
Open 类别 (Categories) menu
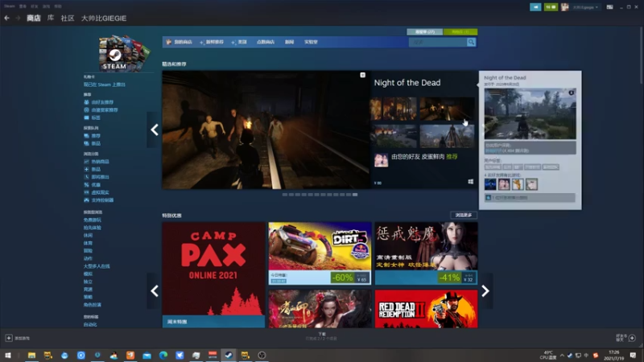[239, 42]
